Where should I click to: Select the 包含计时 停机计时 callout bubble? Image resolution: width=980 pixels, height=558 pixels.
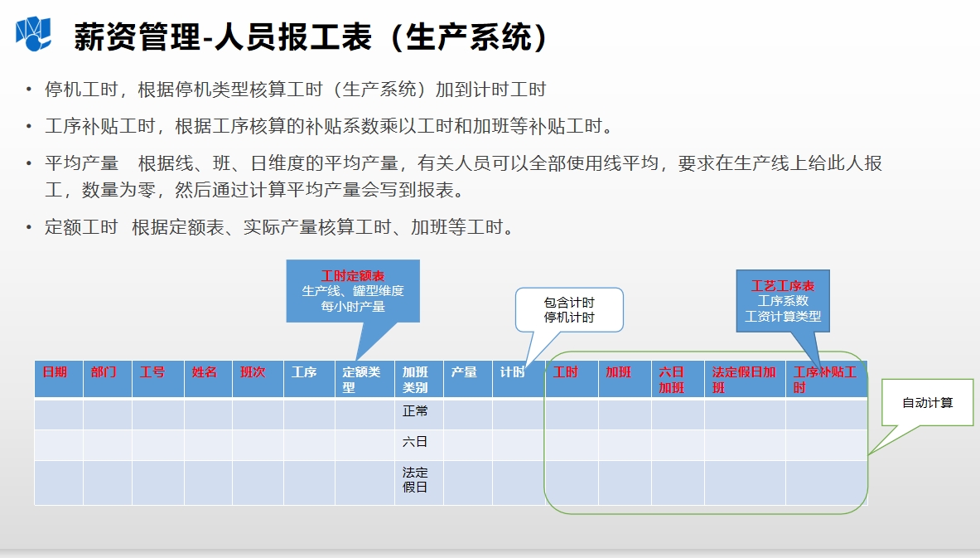[x=569, y=309]
